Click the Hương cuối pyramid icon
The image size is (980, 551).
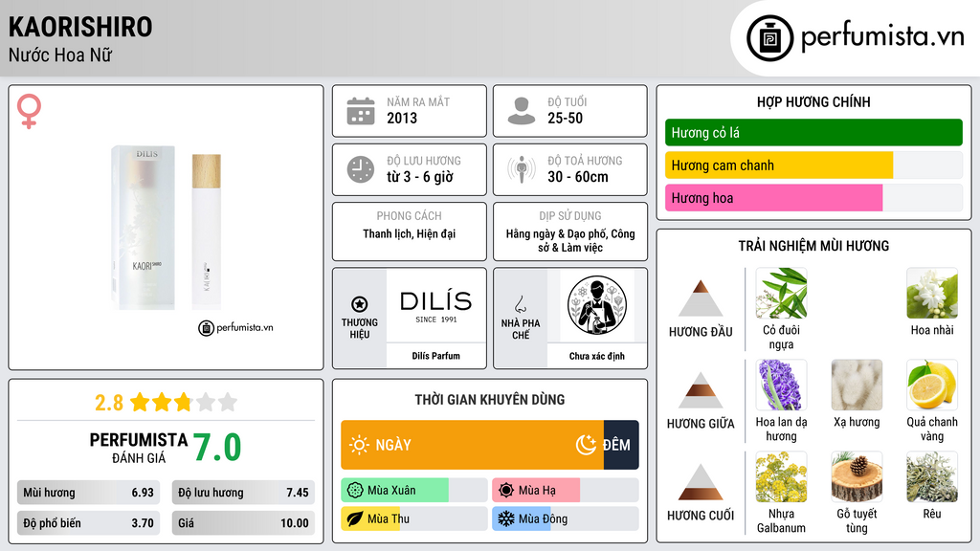point(701,482)
